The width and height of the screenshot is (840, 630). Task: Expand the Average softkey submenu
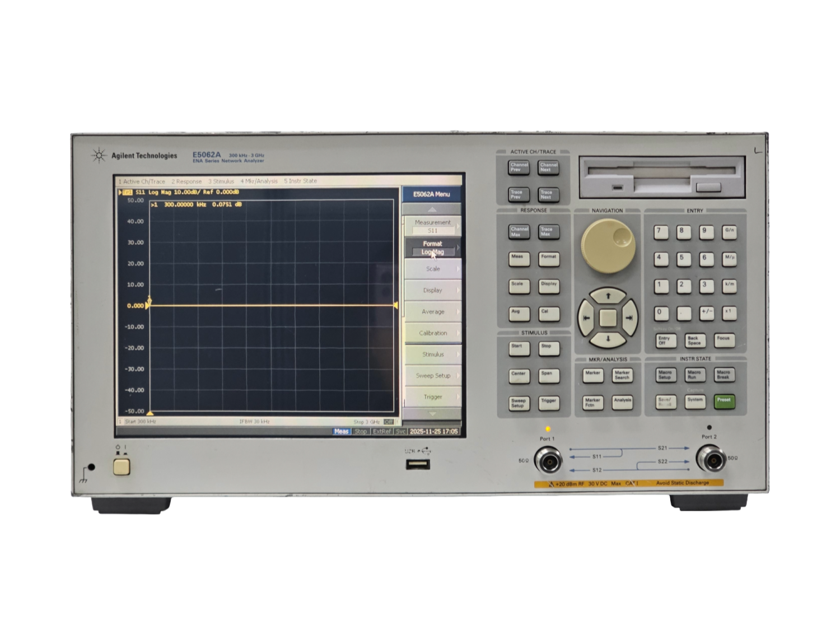pyautogui.click(x=432, y=311)
